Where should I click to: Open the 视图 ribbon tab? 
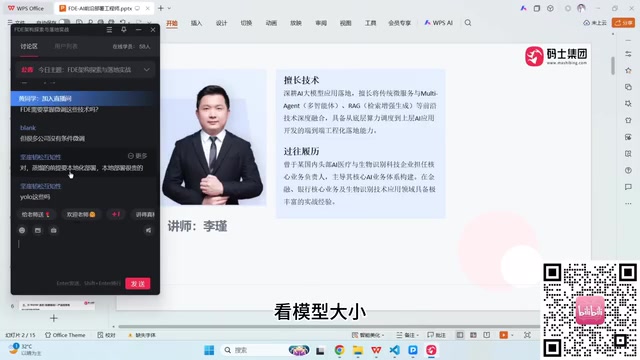(x=346, y=23)
